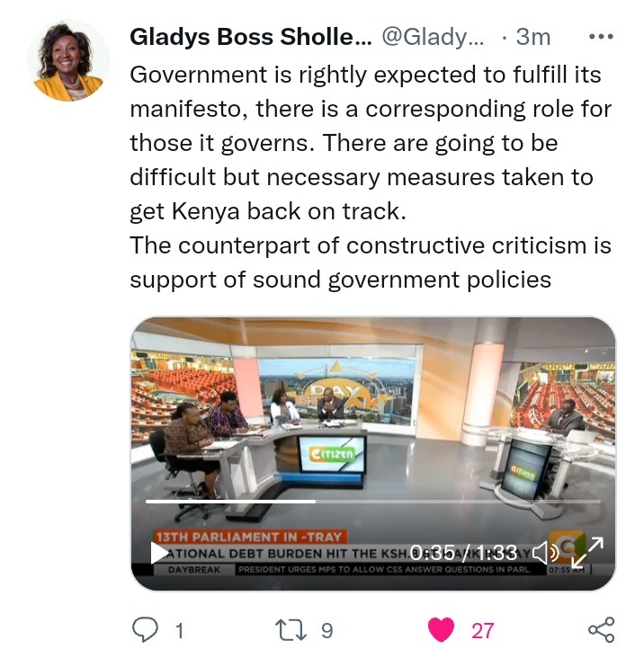View the 9 retweets count
The image size is (644, 658).
click(327, 630)
